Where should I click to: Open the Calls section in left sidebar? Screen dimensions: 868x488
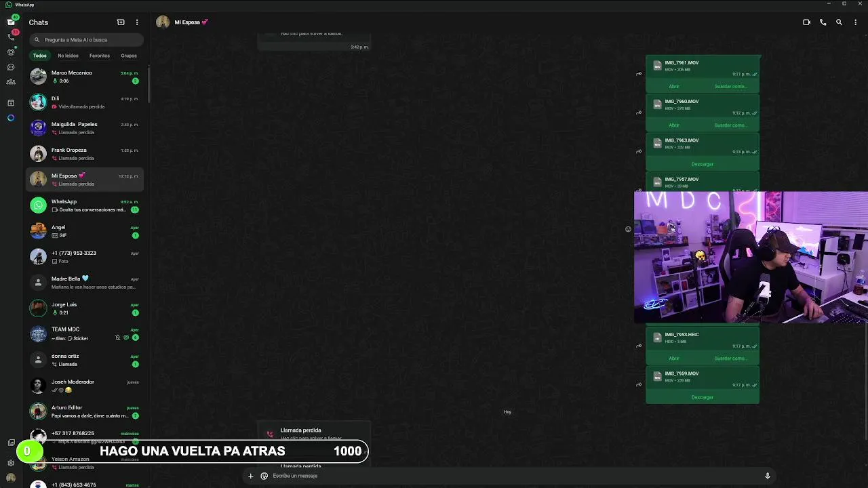[x=11, y=37]
